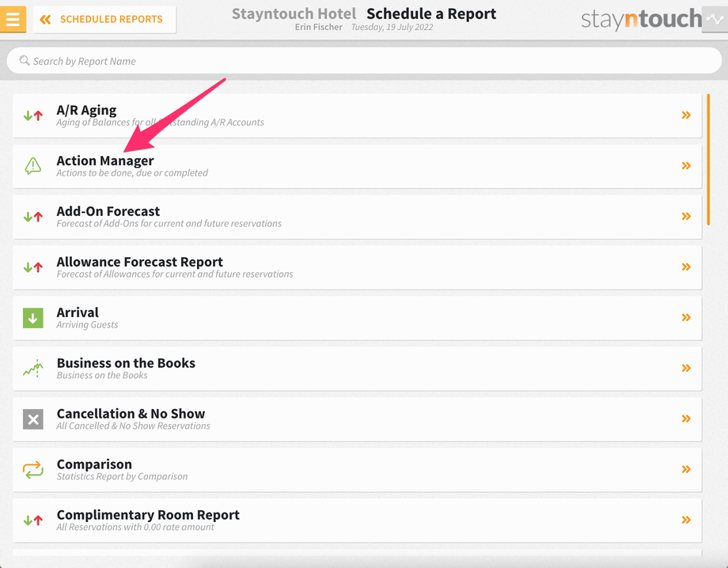Open the orange hamburger menu

[13, 19]
